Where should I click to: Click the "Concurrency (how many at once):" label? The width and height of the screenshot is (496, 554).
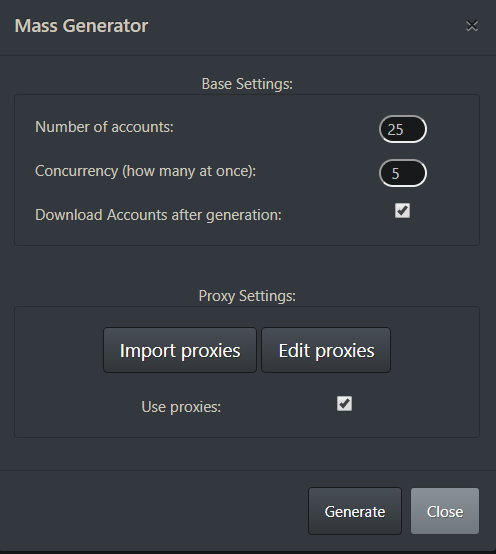pyautogui.click(x=146, y=171)
